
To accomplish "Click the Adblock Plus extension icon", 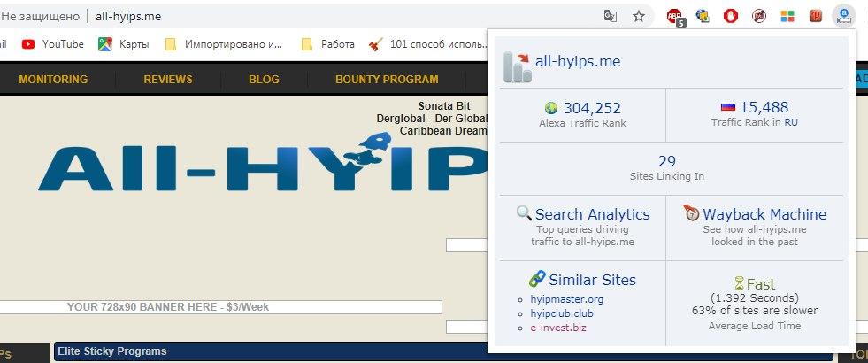I will 675,16.
